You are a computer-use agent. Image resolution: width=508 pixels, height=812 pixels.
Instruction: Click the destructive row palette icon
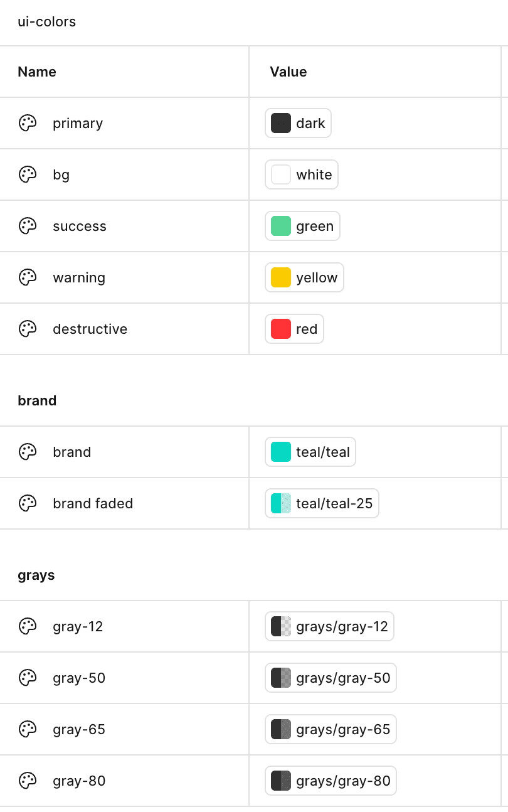[x=28, y=329]
